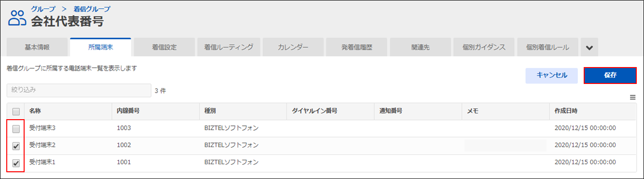This screenshot has height=179, width=644.
Task: Sort by the 内線番号 column header
Action: point(128,111)
